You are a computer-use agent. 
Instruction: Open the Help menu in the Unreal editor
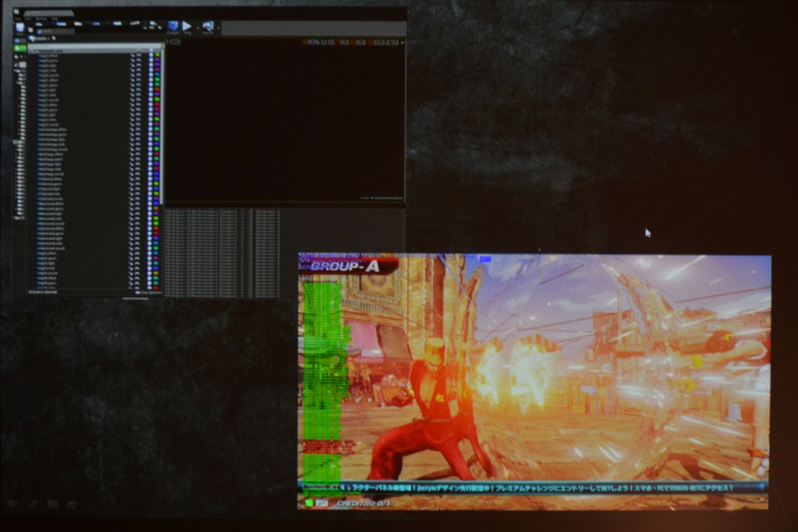tap(55, 18)
